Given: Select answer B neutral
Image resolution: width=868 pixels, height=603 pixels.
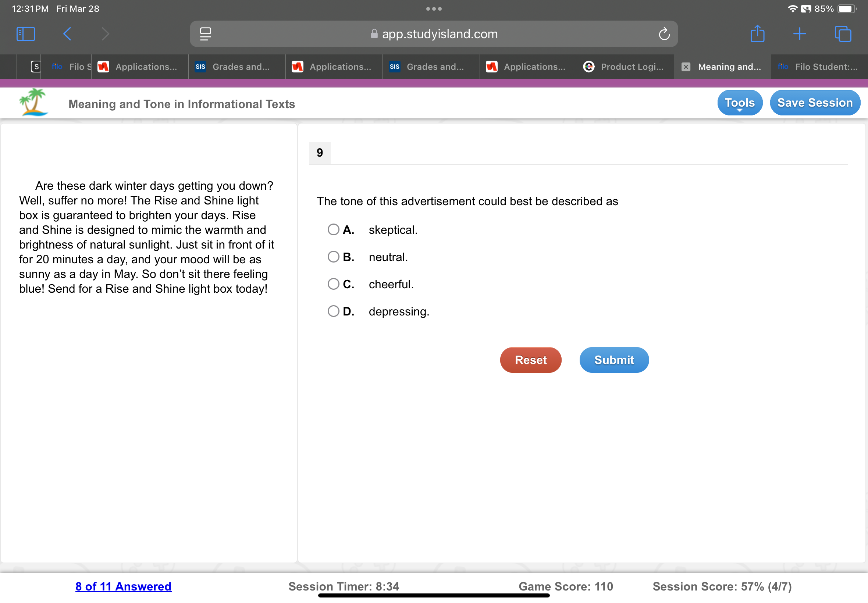Looking at the screenshot, I should [x=333, y=257].
